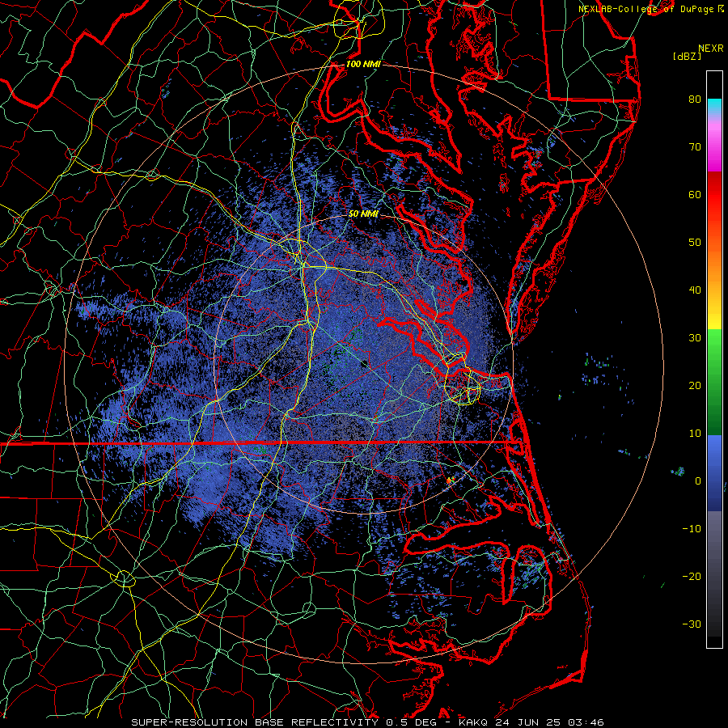Click the 100 NMI range ring label
Image resolution: width=728 pixels, height=728 pixels.
point(363,64)
